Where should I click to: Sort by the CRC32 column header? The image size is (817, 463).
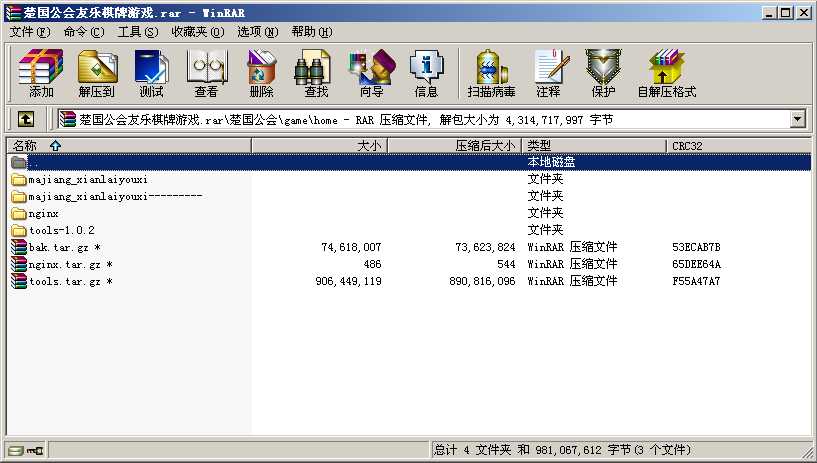coord(738,146)
